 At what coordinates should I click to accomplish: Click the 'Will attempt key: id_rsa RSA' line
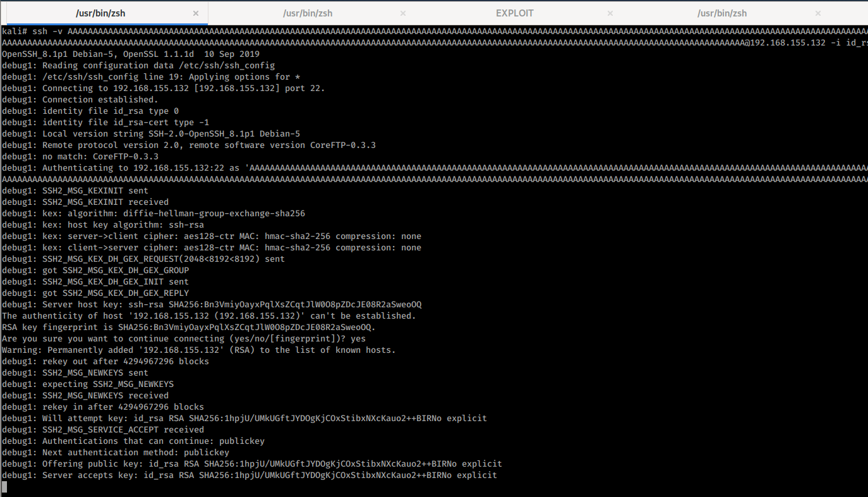pos(244,418)
